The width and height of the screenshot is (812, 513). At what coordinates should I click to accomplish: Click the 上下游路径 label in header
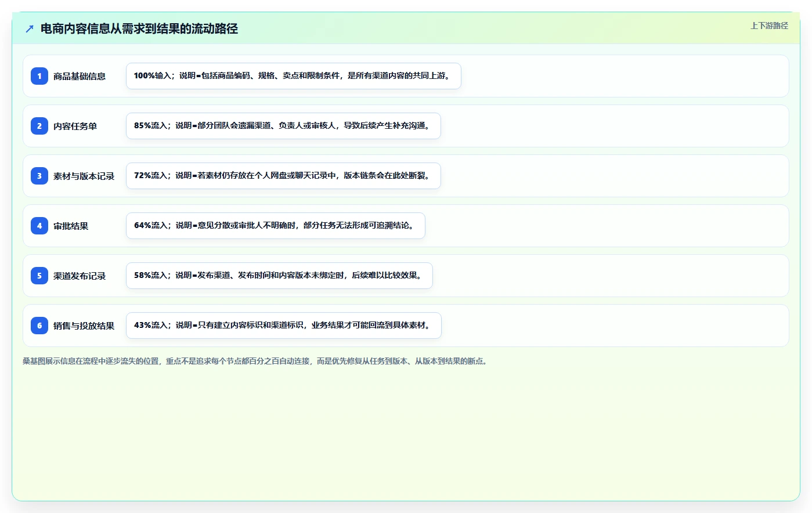click(769, 26)
